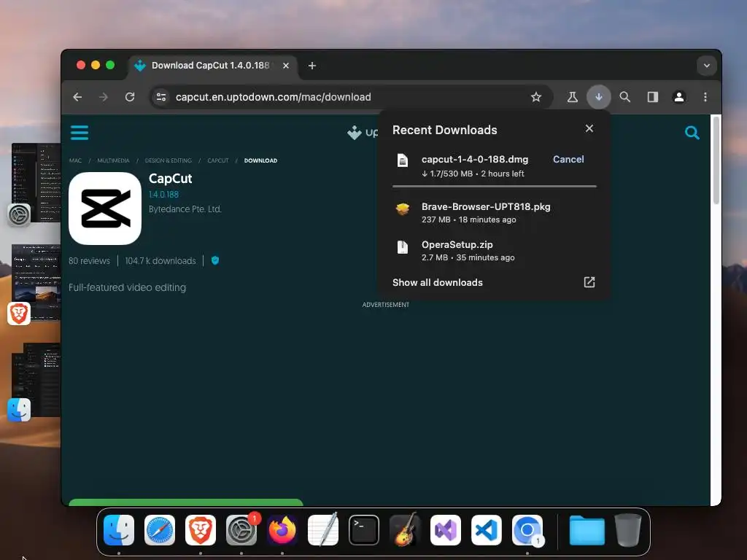
Task: Reload the CapCut download page
Action: [x=130, y=97]
